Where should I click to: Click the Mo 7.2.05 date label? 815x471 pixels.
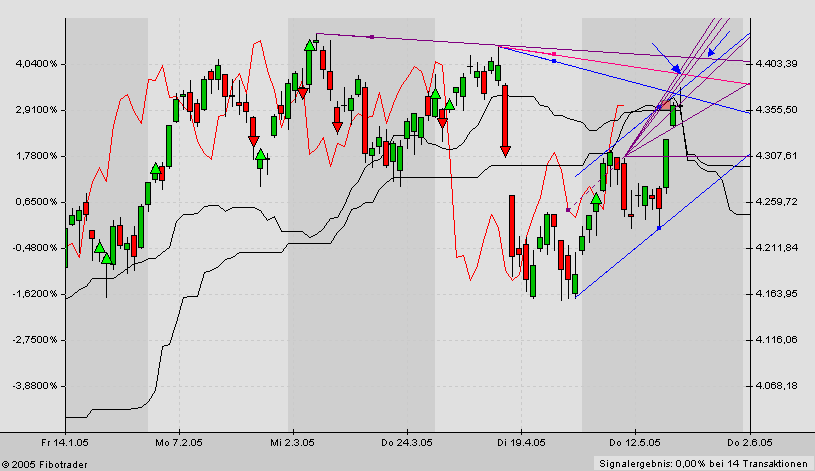[179, 443]
